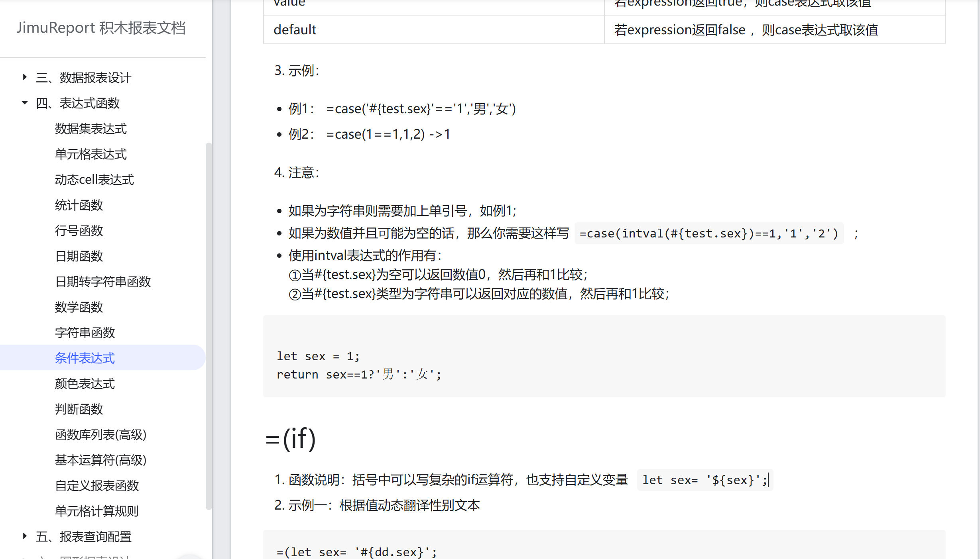
Task: Open 字符串函数 page
Action: (x=85, y=332)
